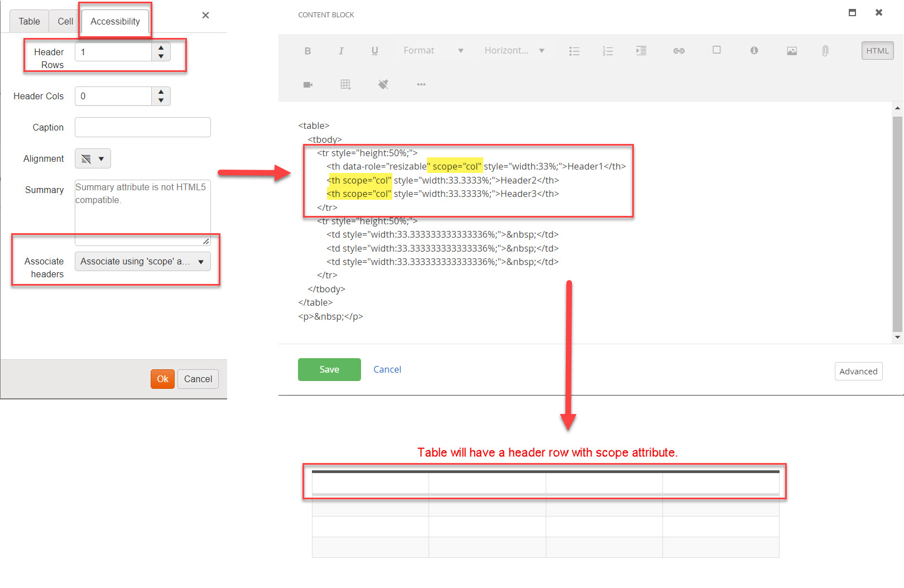Image resolution: width=904 pixels, height=588 pixels.
Task: Toggle bold formatting in the editor
Action: pos(307,50)
